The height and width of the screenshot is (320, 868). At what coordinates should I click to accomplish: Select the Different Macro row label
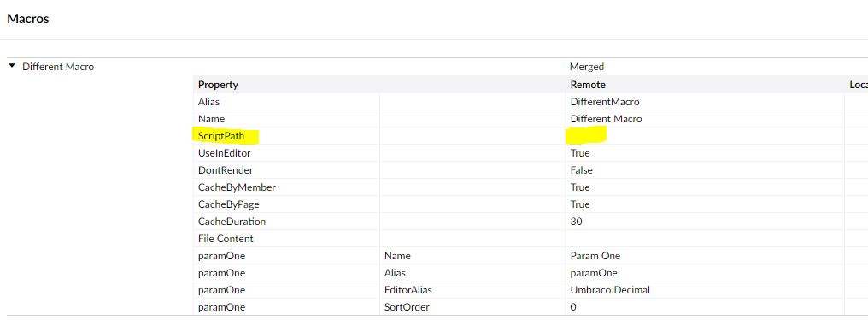coord(58,67)
